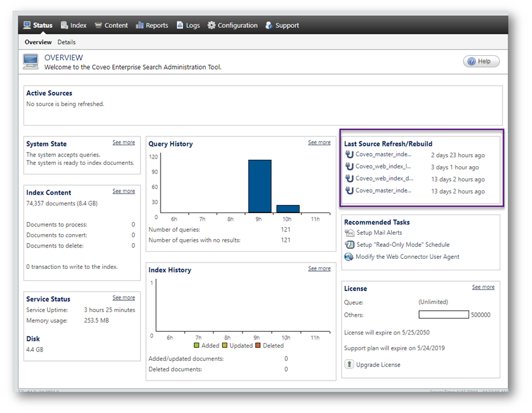Follow See more link in Index History

pyautogui.click(x=319, y=268)
